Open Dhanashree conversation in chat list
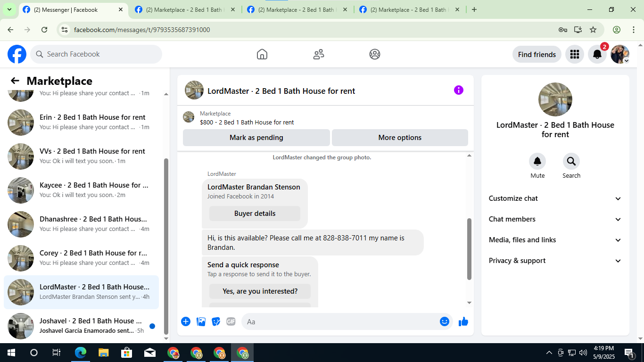Viewport: 644px width, 362px height. [x=81, y=224]
